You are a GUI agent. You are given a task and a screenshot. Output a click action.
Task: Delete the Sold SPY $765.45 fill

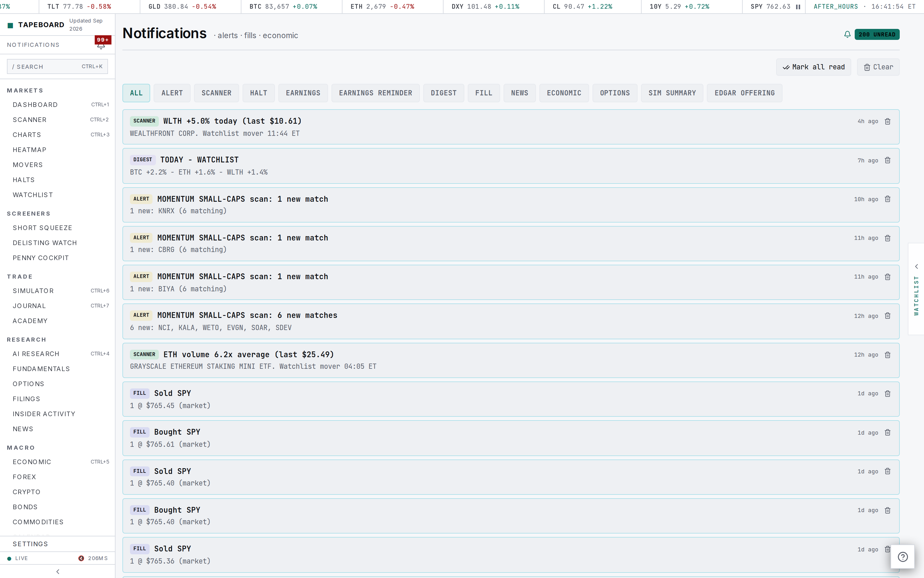tap(888, 394)
